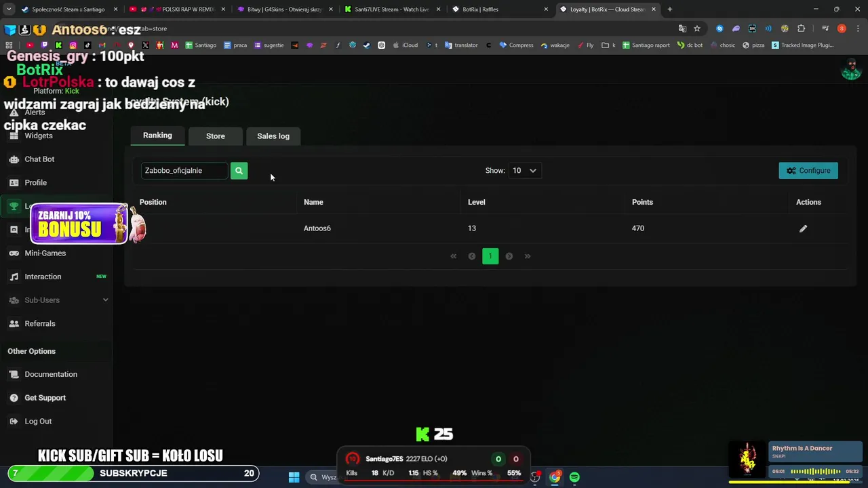This screenshot has width=868, height=488.
Task: Switch to the Społeczność Steam browser tab
Action: [x=69, y=9]
